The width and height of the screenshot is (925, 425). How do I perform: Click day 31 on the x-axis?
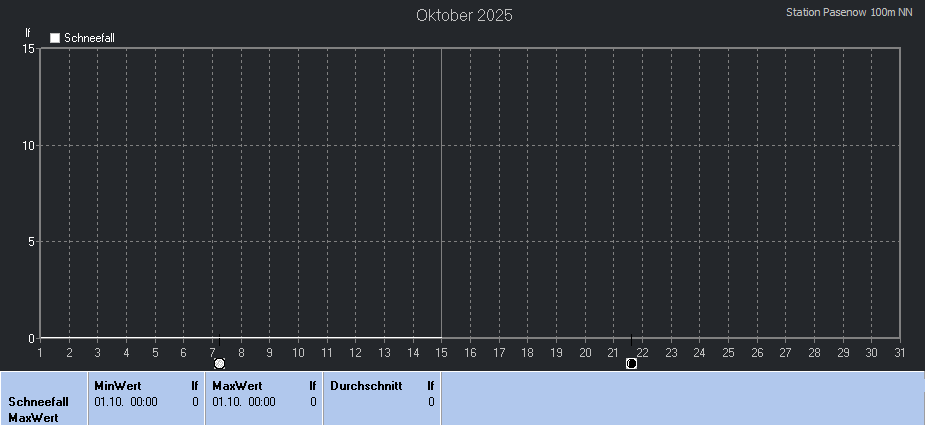click(900, 352)
